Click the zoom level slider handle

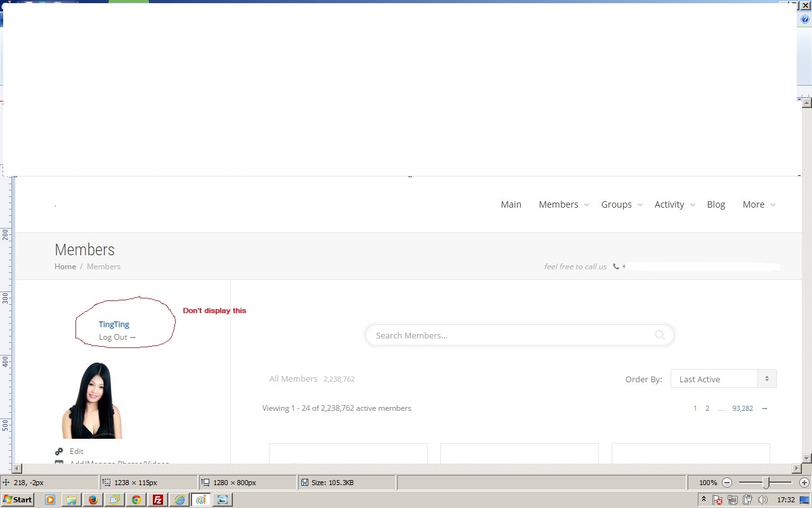click(766, 483)
